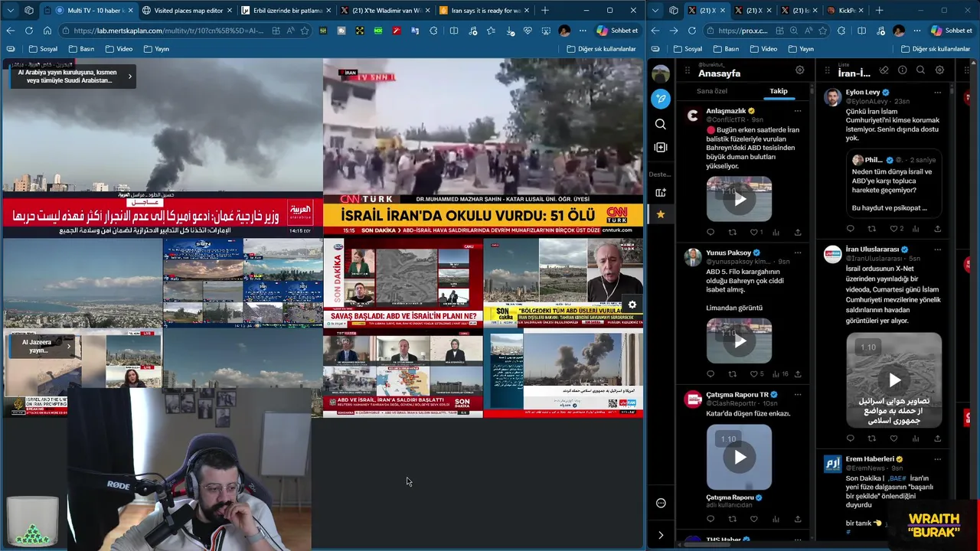980x551 pixels.
Task: Reload the Multi TV page
Action: pyautogui.click(x=28, y=31)
